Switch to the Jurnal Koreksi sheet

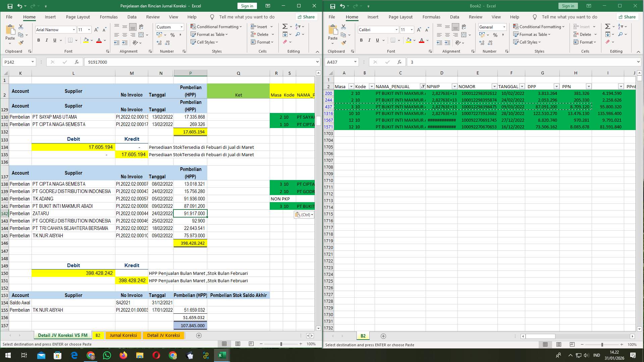(x=123, y=335)
